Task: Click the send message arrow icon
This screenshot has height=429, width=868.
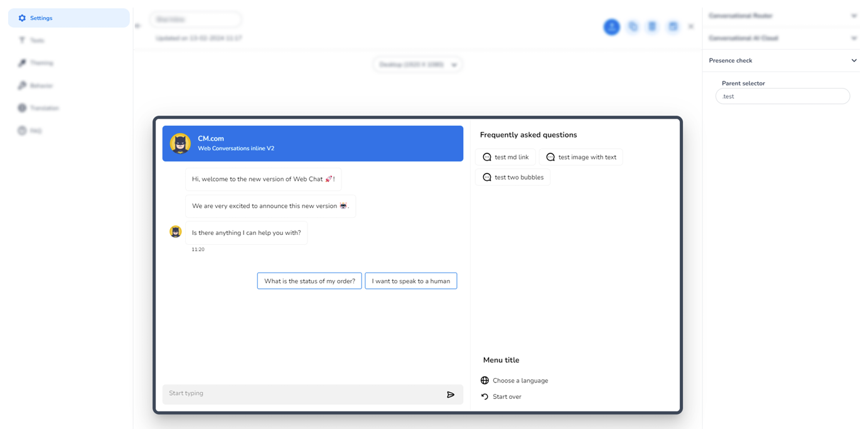Action: pos(450,394)
